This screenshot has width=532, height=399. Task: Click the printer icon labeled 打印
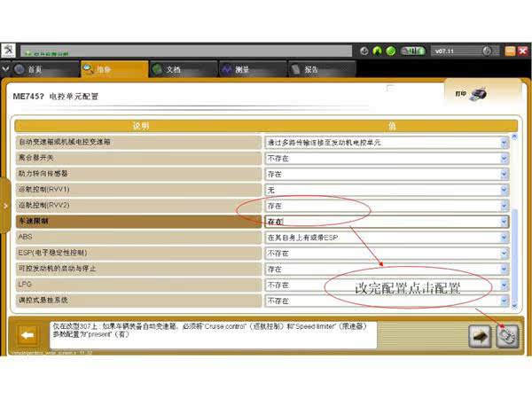[x=478, y=94]
